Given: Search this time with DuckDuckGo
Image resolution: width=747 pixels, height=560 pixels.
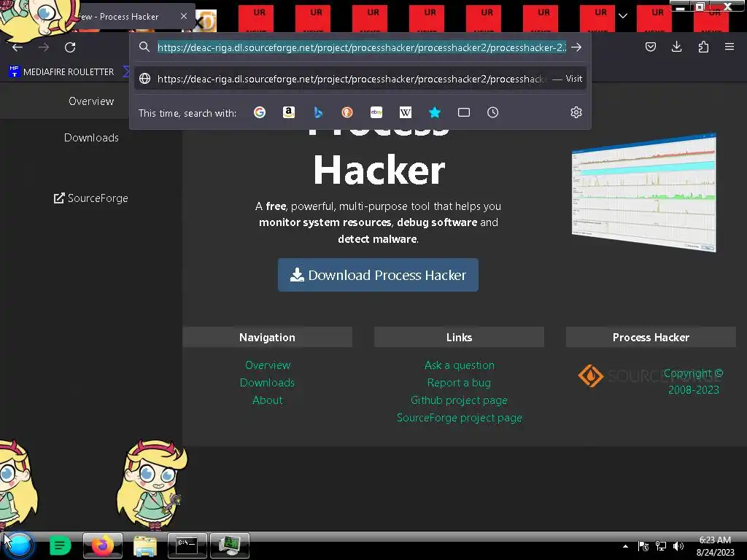Looking at the screenshot, I should coord(347,112).
